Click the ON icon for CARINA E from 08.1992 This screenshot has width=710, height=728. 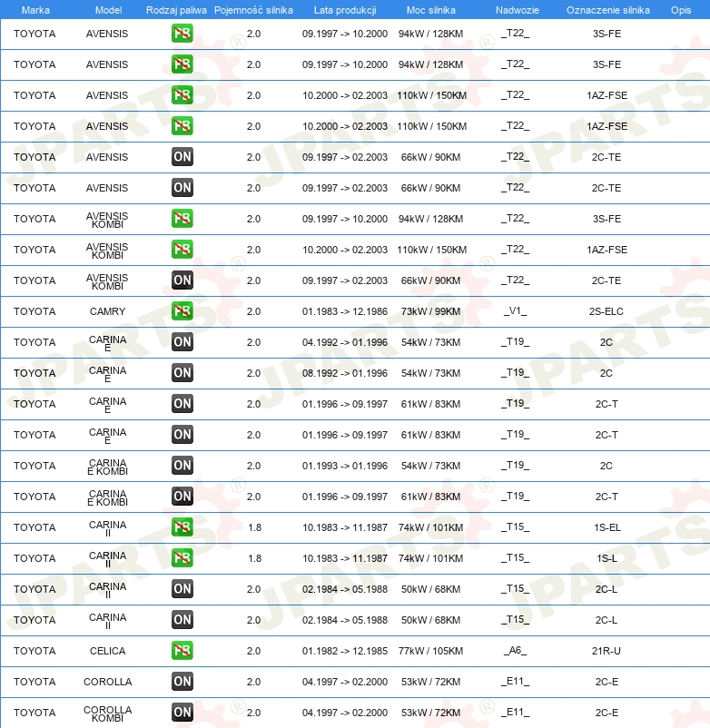point(182,373)
